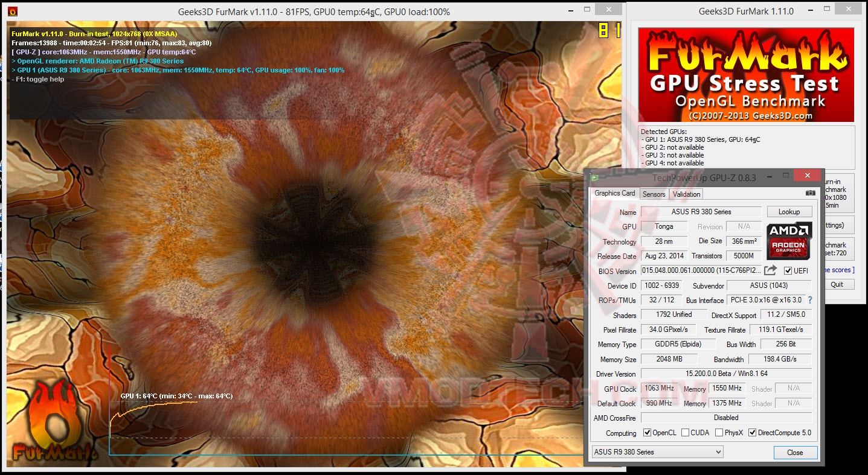Close the Geeks3D FurMark 1.11.0 settings window

click(848, 10)
